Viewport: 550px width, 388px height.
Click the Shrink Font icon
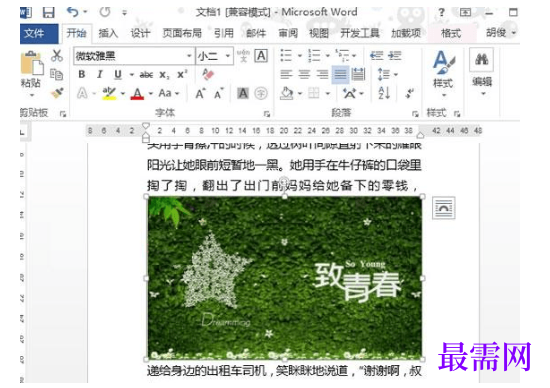[219, 93]
